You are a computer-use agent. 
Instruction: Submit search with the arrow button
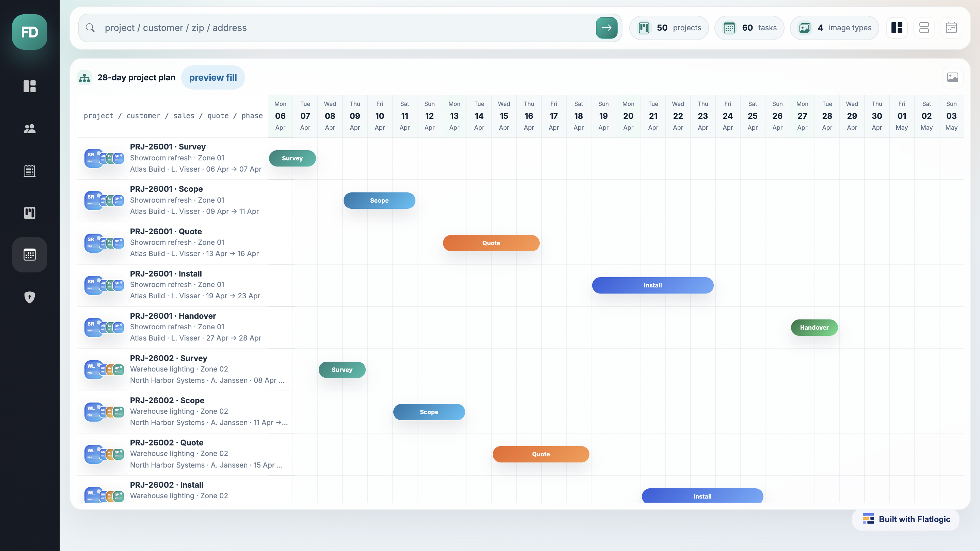(606, 27)
